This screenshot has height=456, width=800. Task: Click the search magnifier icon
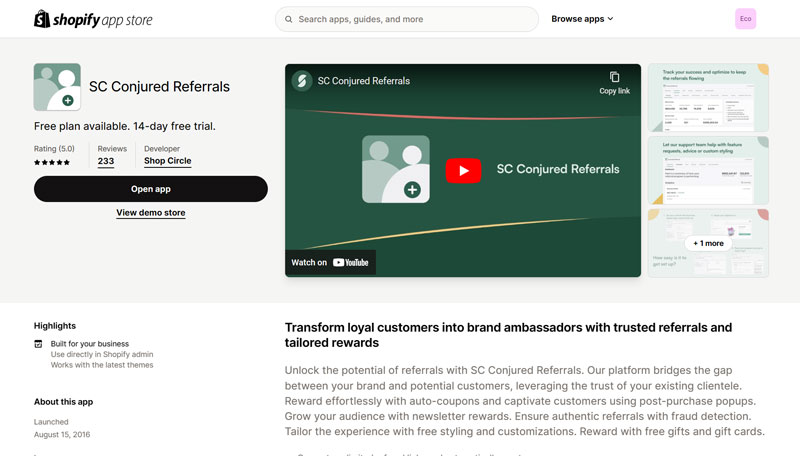(289, 19)
